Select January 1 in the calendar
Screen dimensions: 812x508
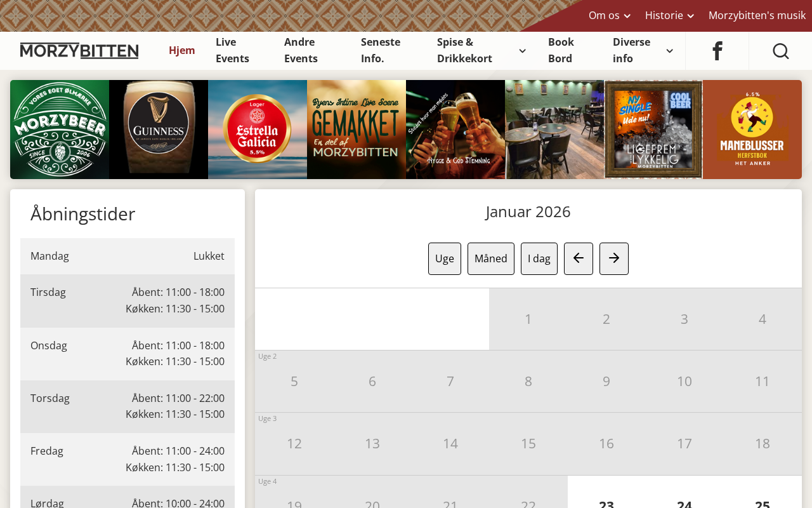coord(528,319)
